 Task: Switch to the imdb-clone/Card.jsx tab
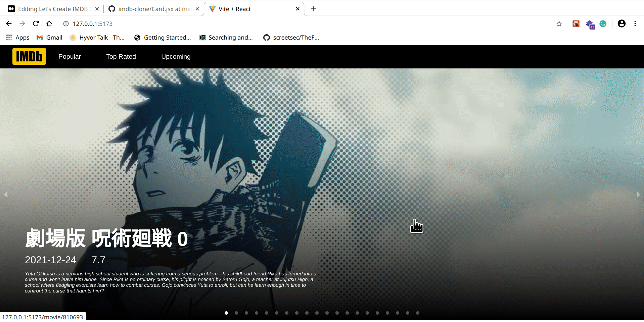coord(153,9)
